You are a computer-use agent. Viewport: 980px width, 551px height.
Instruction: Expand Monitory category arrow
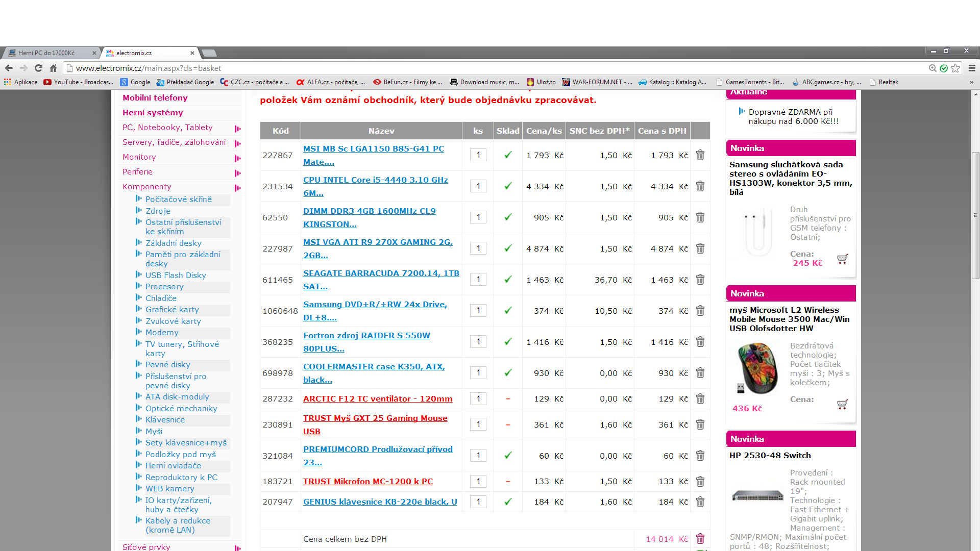click(237, 158)
